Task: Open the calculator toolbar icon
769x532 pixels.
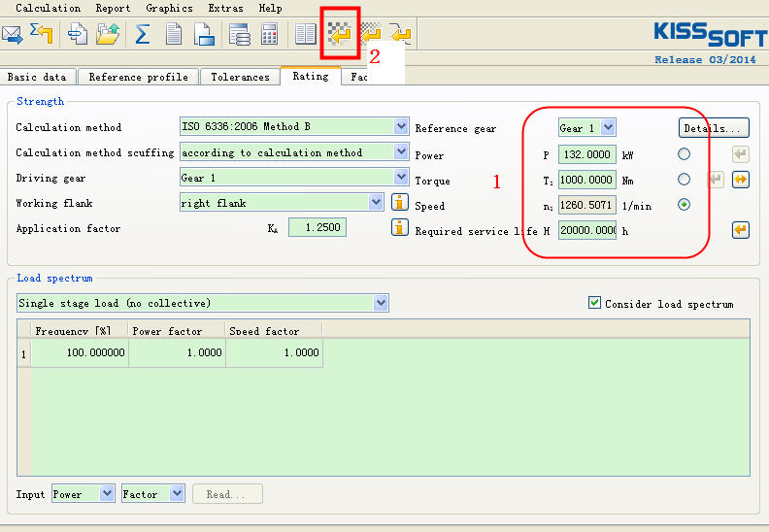Action: point(269,34)
